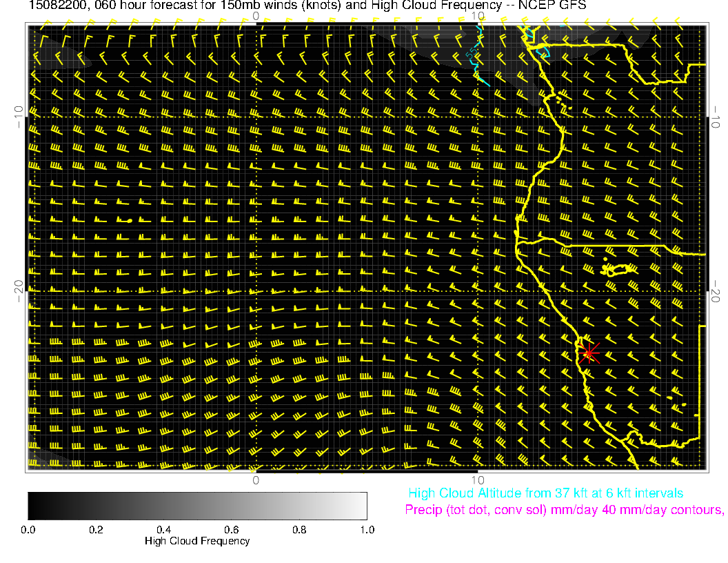728x563 pixels.
Task: Click the bottom axis longitude label 10
Action: 478,480
